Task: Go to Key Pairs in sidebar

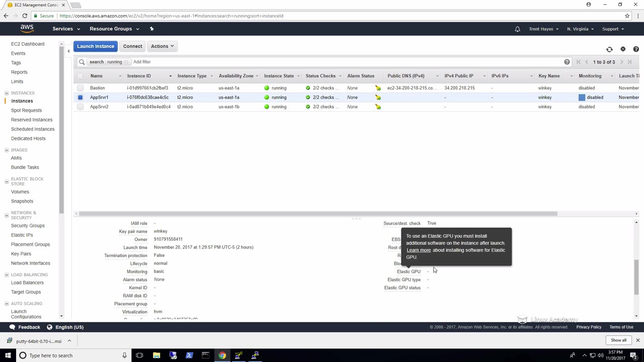Action: (21, 254)
